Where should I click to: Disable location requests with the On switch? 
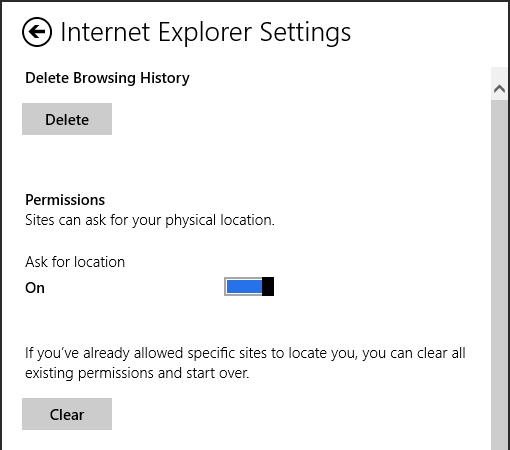point(249,286)
